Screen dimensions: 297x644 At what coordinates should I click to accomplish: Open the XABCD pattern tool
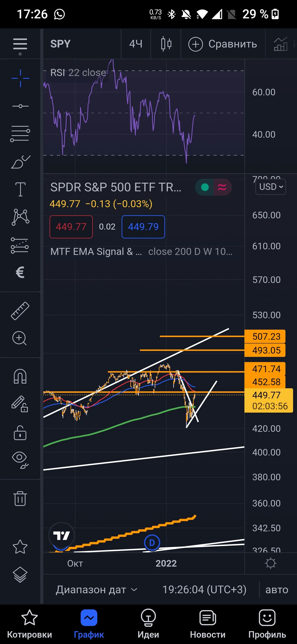click(x=20, y=217)
